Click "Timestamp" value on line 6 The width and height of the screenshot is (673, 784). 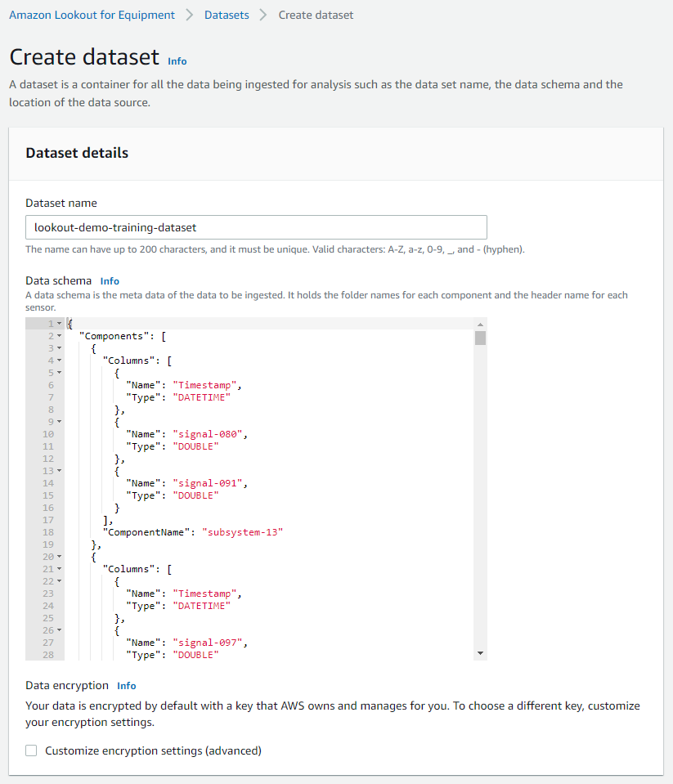tap(204, 385)
